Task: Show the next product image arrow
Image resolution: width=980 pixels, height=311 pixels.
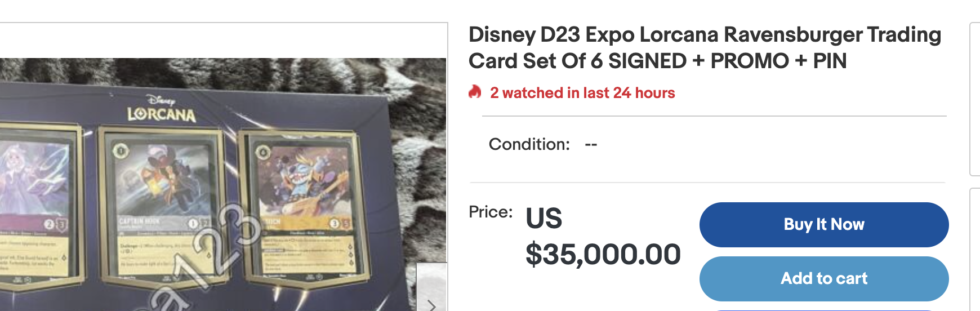Action: pos(432,304)
